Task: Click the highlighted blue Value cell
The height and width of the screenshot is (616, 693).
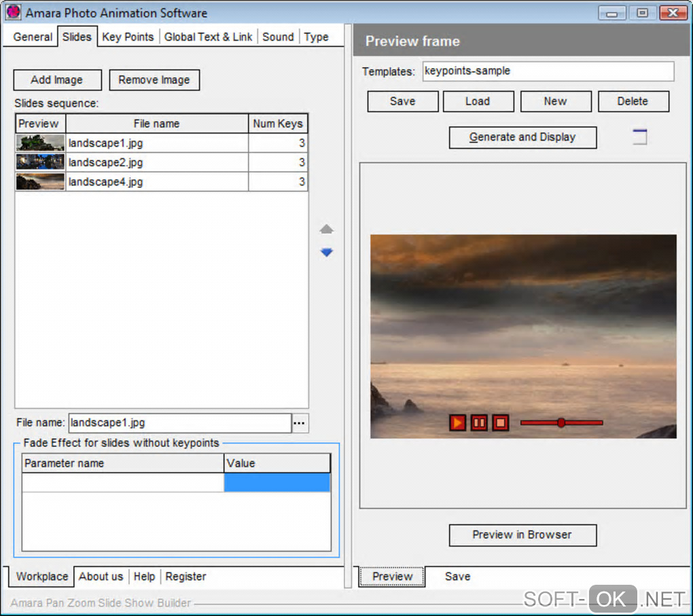Action: pyautogui.click(x=277, y=482)
